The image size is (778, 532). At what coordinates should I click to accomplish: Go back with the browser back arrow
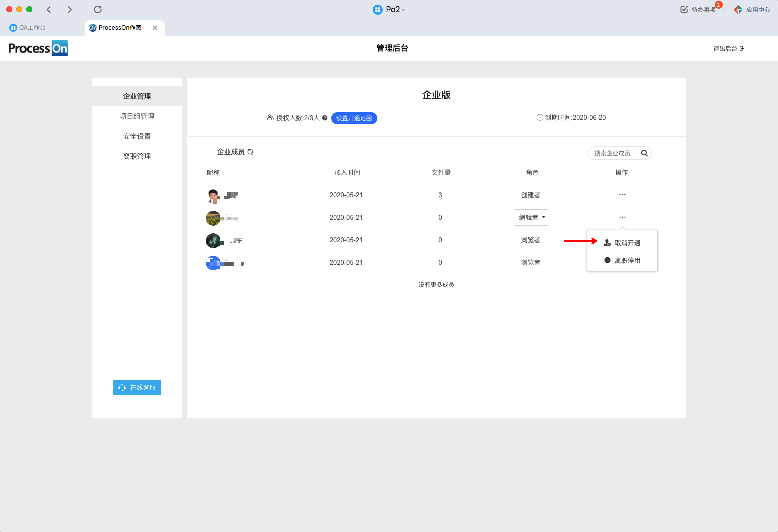pos(49,9)
